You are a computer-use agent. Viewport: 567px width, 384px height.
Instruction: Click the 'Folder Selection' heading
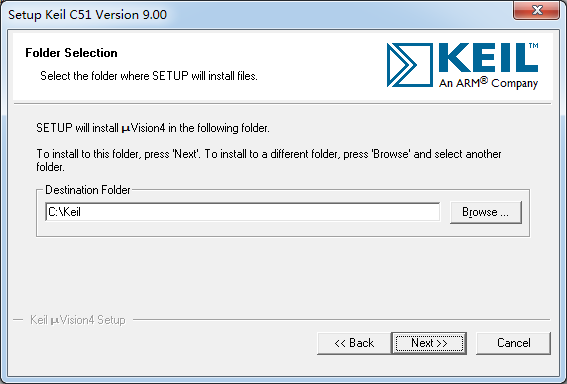71,53
